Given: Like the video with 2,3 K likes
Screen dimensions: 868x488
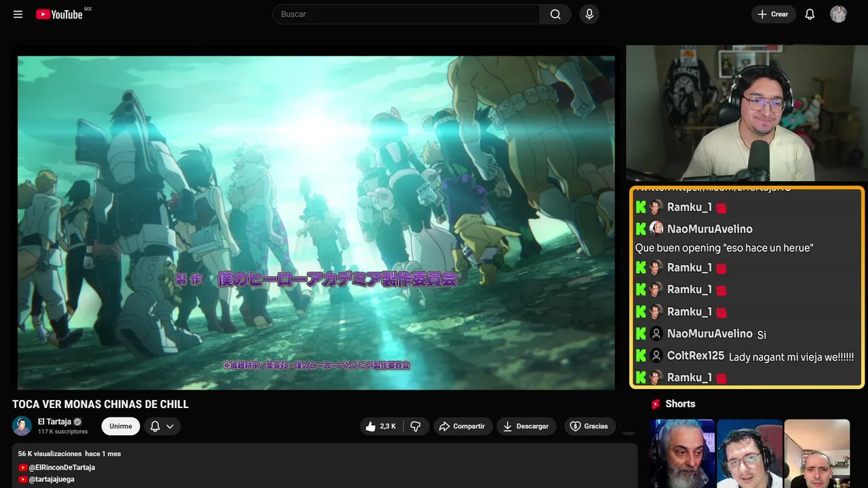Looking at the screenshot, I should tap(380, 426).
